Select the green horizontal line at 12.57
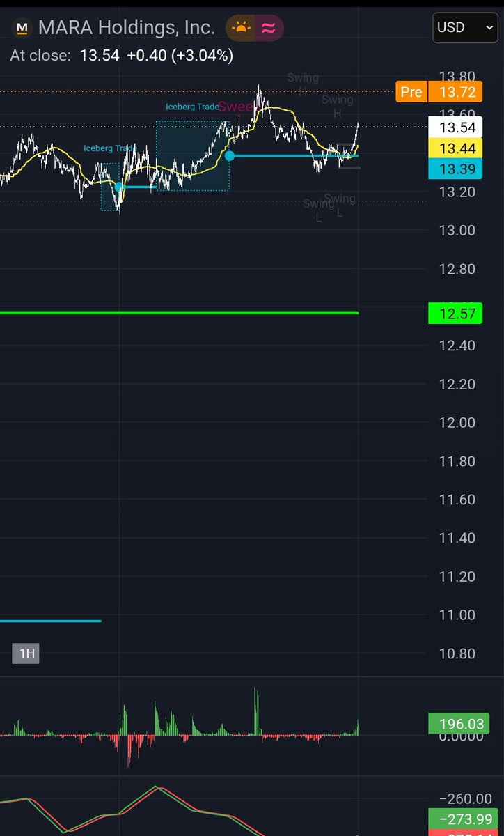Image resolution: width=504 pixels, height=836 pixels. click(x=179, y=313)
